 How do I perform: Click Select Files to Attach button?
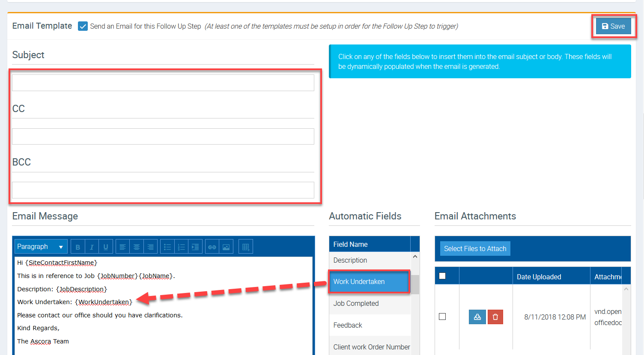(475, 248)
